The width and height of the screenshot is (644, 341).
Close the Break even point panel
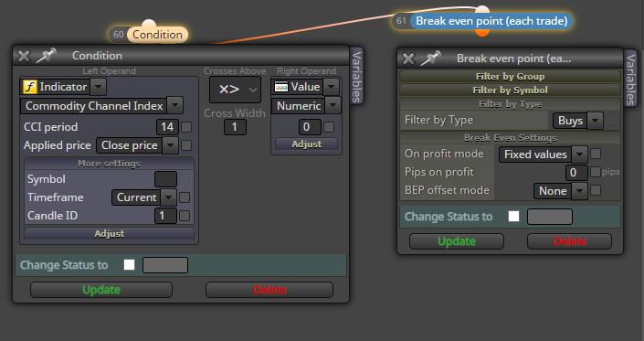coord(408,59)
